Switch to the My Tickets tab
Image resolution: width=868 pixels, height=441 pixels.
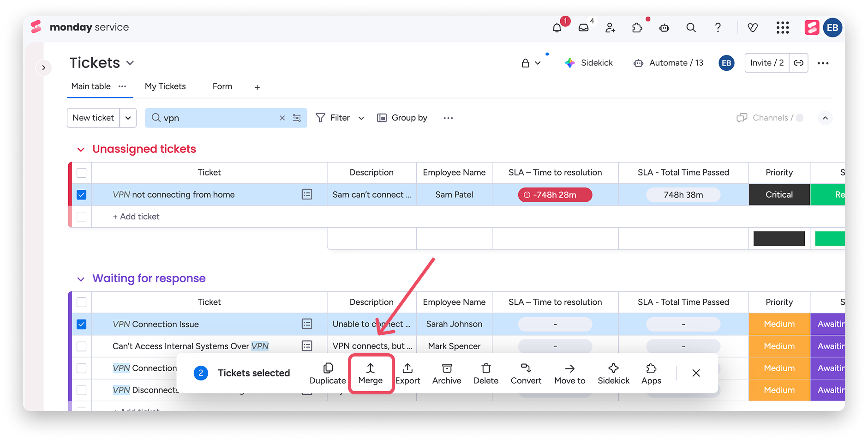click(165, 86)
